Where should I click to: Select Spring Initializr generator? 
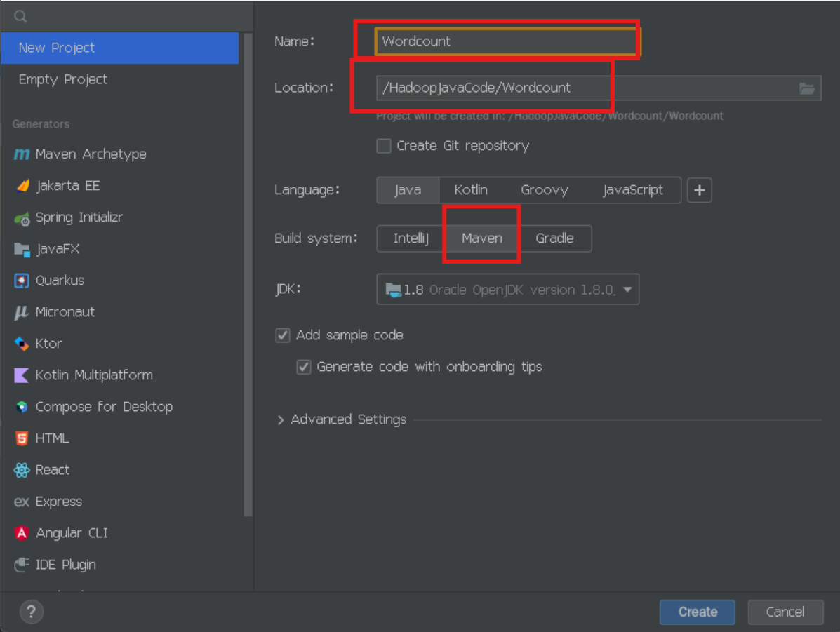(119, 217)
